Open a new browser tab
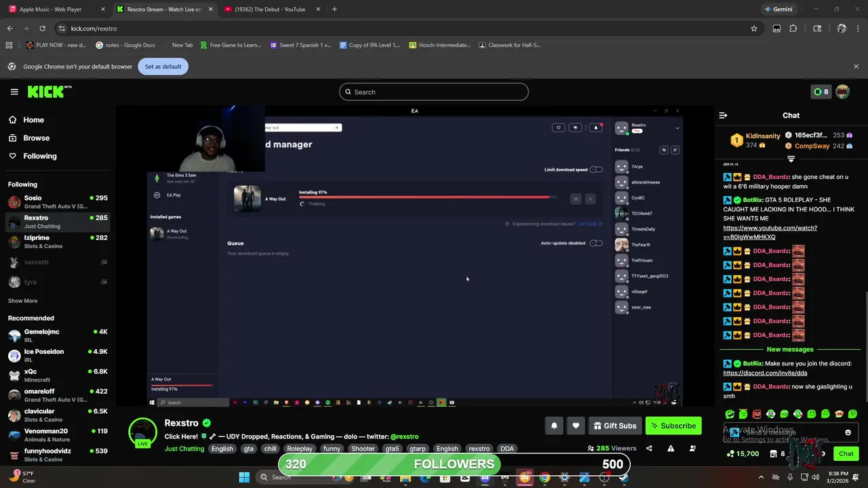The width and height of the screenshot is (868, 488). [334, 9]
